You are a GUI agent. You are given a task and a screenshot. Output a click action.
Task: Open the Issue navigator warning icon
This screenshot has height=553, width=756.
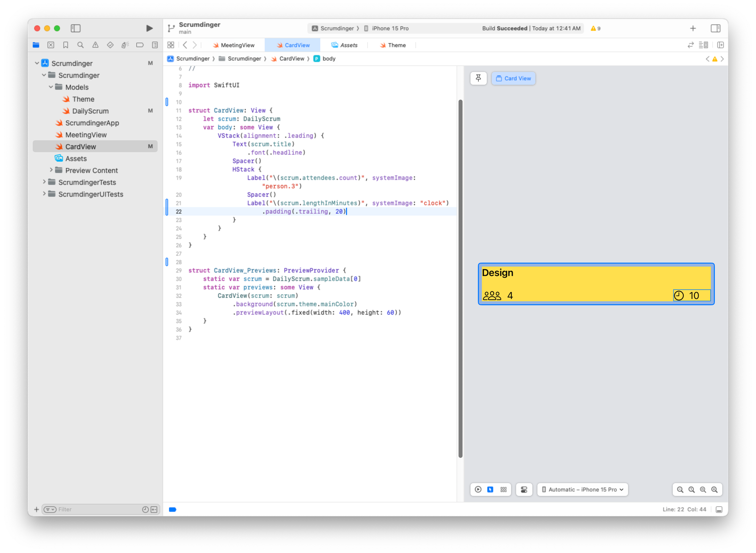(x=95, y=45)
